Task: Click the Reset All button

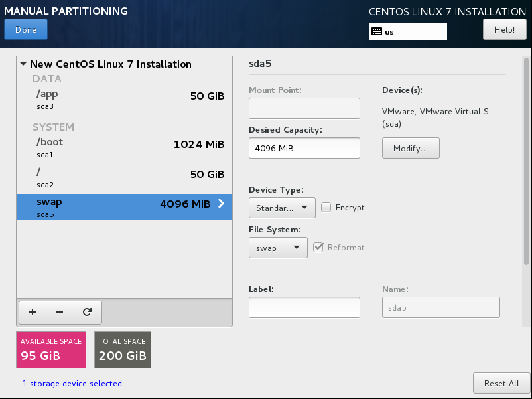Action: pos(501,383)
